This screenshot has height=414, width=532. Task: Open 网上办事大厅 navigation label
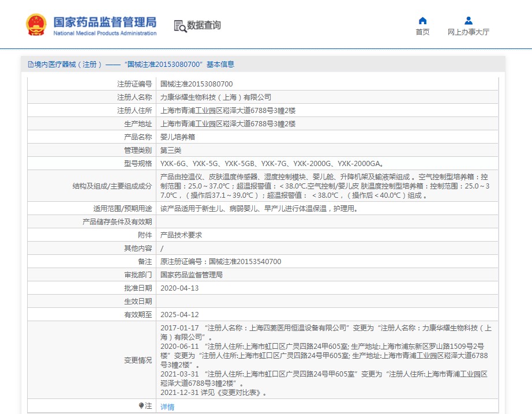(468, 32)
